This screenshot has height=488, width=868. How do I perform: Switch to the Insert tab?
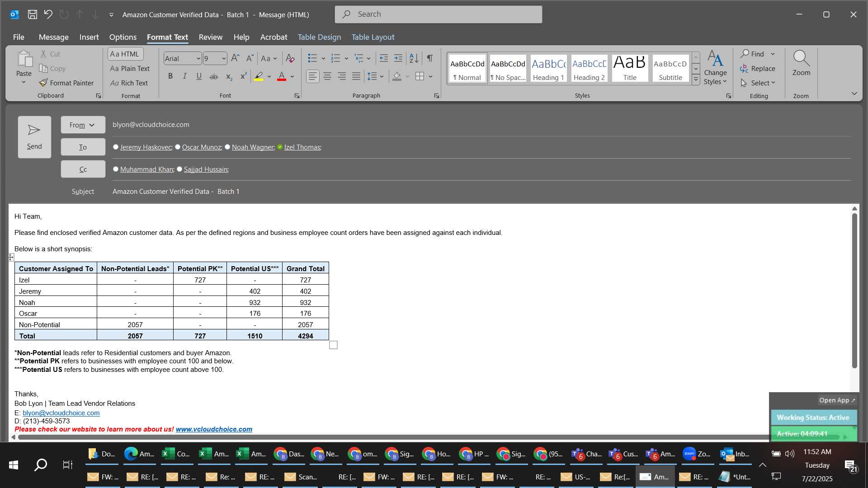(x=89, y=37)
